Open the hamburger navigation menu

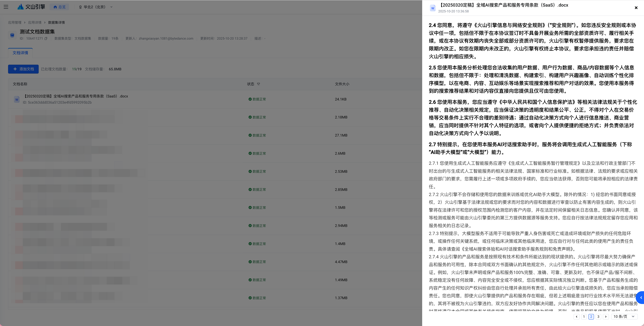point(6,7)
